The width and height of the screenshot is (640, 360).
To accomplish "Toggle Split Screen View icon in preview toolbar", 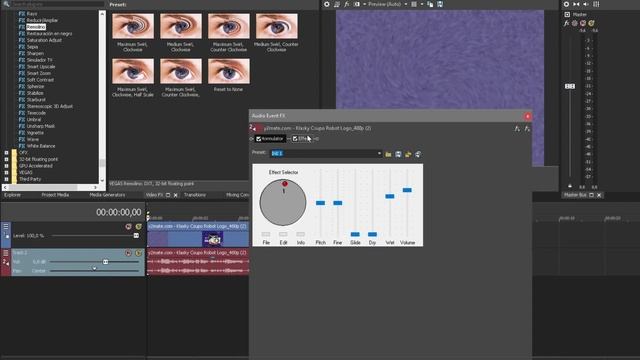I will [357, 4].
